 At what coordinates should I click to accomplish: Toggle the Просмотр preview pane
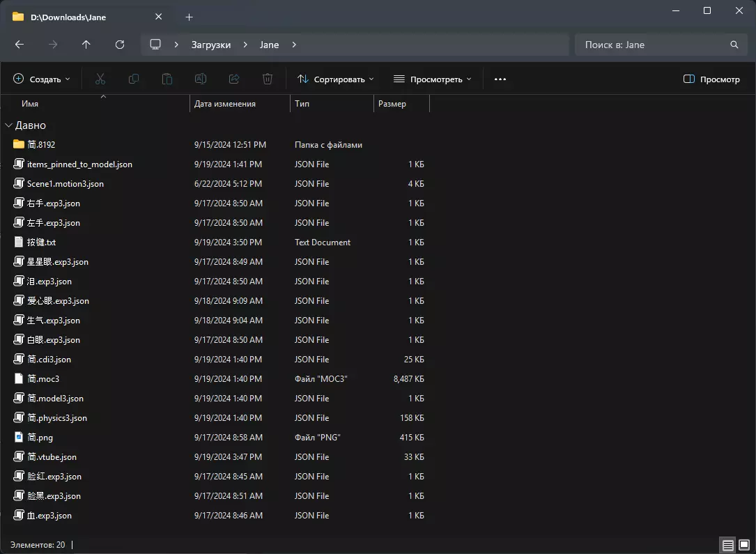click(x=711, y=79)
